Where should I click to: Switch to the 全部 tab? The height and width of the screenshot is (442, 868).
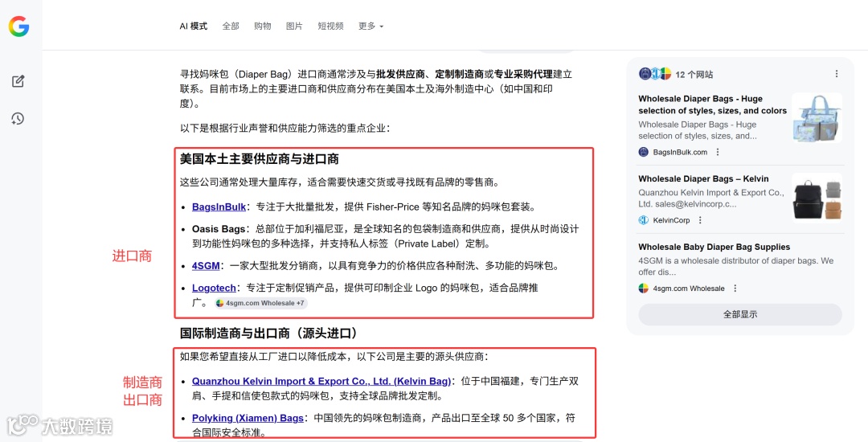(x=231, y=26)
